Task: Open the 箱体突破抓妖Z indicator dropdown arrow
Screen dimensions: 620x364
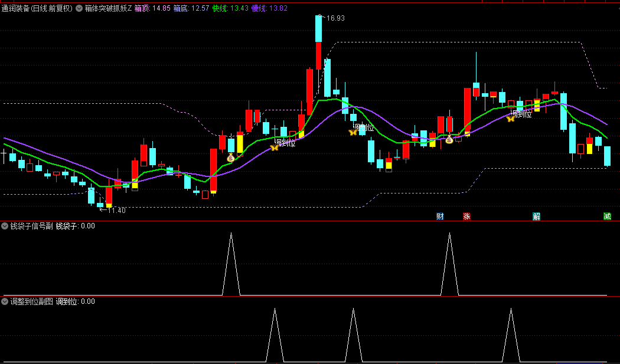Action: pyautogui.click(x=79, y=8)
